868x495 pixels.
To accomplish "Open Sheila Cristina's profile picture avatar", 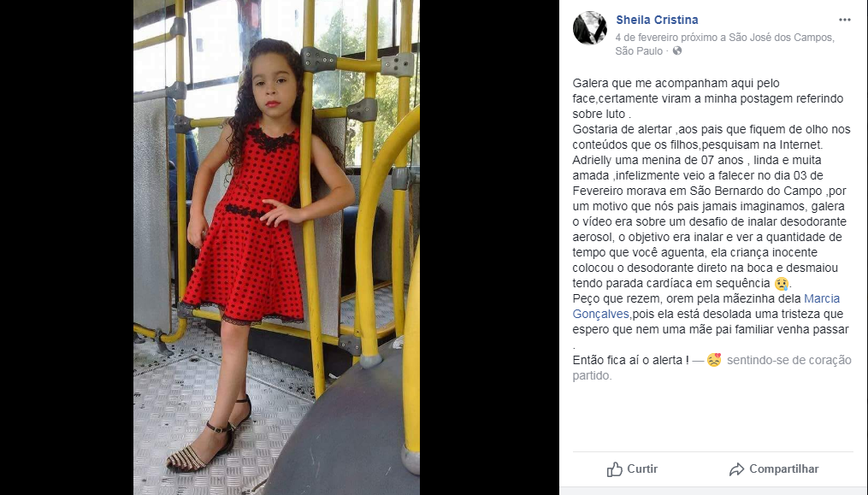I will pos(589,27).
